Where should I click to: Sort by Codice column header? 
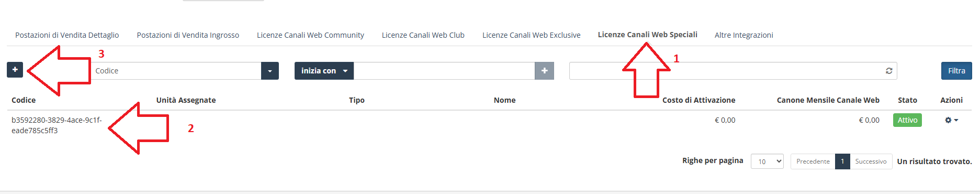pos(24,100)
